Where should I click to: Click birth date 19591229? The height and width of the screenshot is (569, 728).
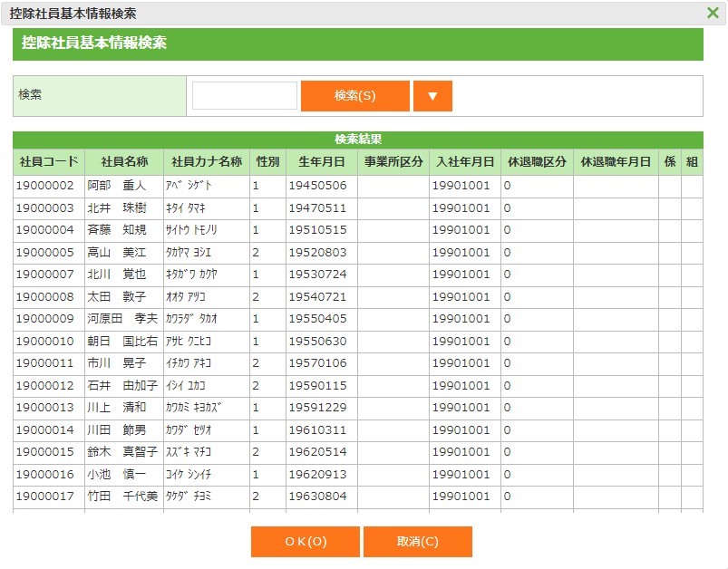pos(318,408)
